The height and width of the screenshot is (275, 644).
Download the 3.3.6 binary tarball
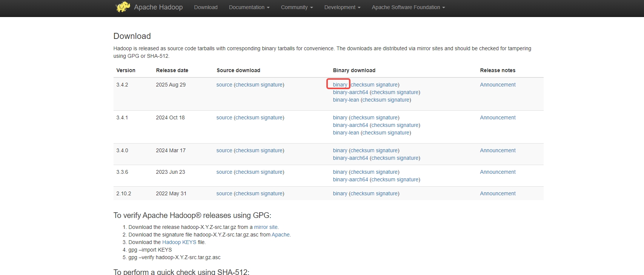click(x=340, y=172)
